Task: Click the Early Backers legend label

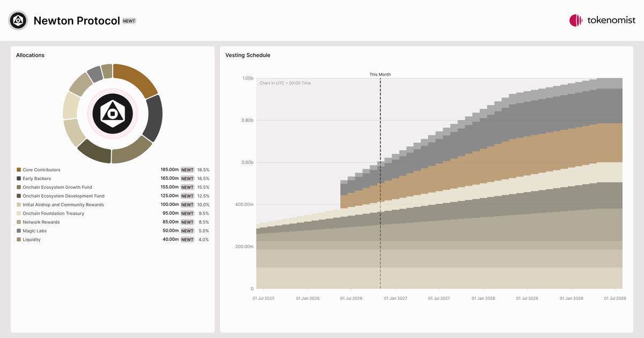Action: coord(36,178)
